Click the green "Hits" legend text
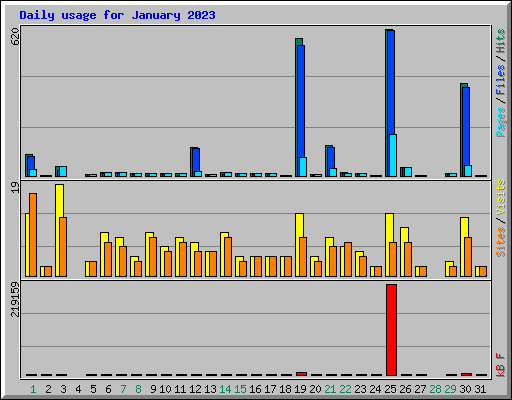 501,41
